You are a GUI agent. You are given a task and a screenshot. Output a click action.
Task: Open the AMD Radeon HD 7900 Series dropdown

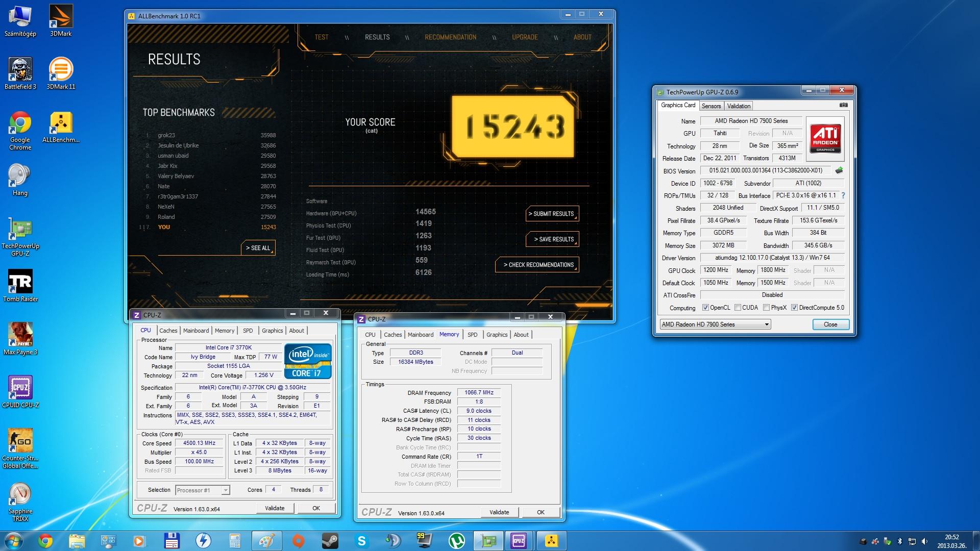click(x=715, y=324)
